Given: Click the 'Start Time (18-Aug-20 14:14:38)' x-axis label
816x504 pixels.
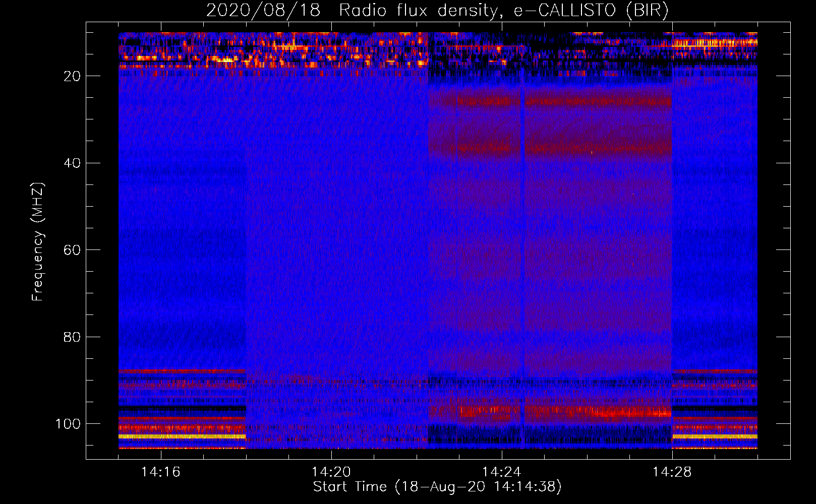Looking at the screenshot, I should click(x=437, y=487).
